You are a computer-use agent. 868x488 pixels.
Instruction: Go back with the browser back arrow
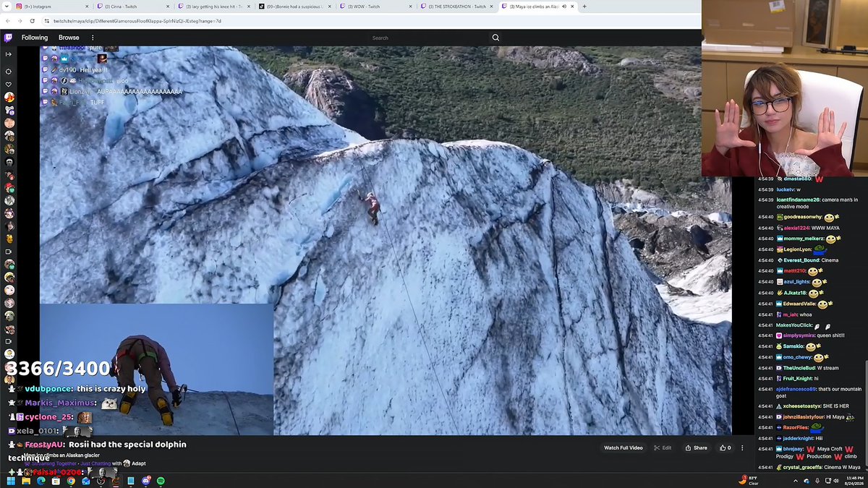[x=7, y=21]
